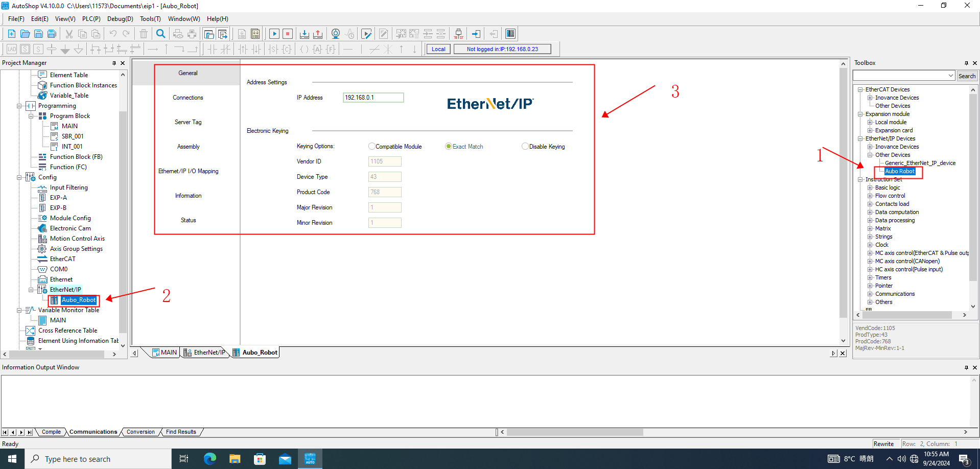Open Microsoft Edge from the taskbar
980x469 pixels.
[x=210, y=459]
